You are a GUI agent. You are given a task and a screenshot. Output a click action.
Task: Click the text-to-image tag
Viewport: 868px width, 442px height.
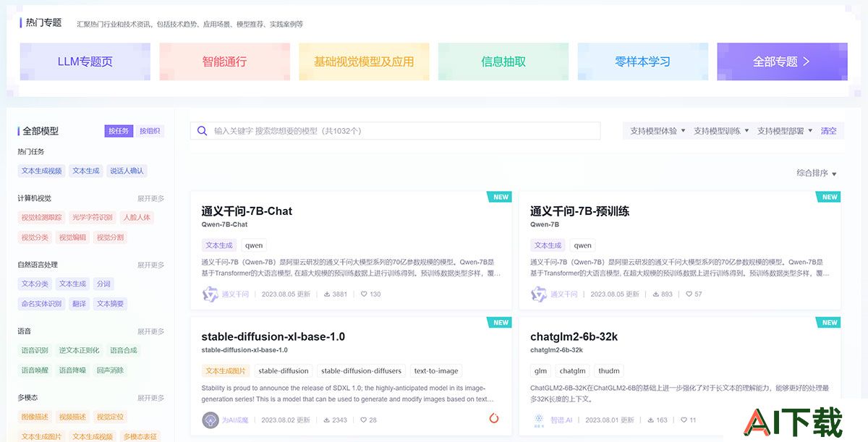436,371
